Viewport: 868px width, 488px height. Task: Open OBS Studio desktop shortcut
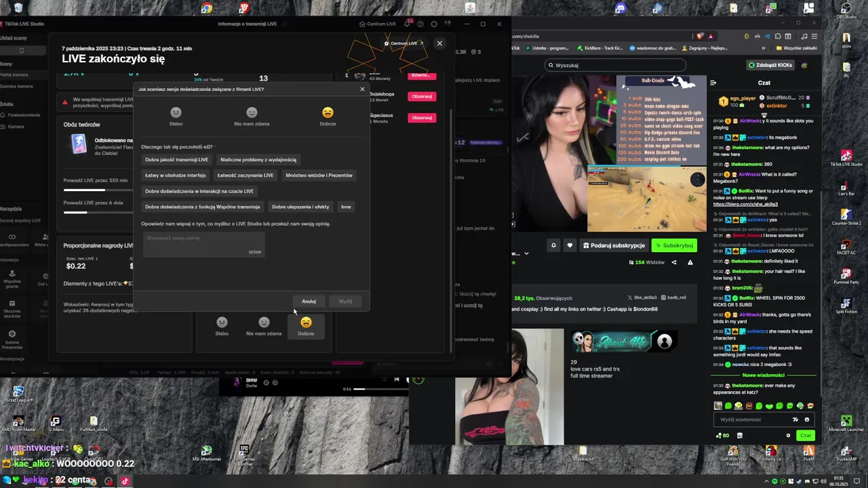tap(846, 10)
